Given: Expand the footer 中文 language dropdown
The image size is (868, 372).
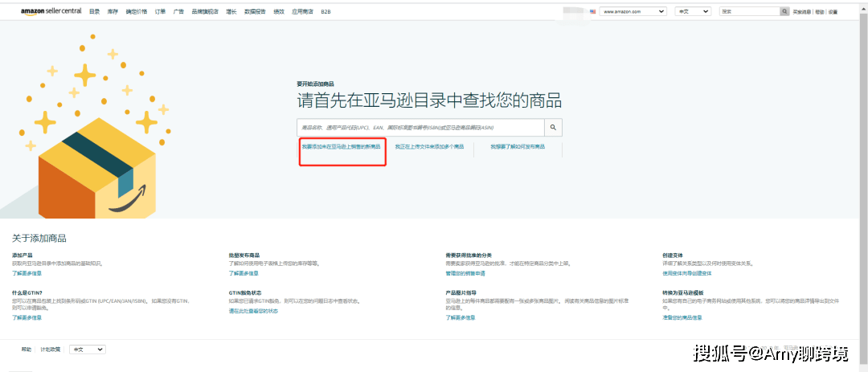Looking at the screenshot, I should (x=88, y=350).
